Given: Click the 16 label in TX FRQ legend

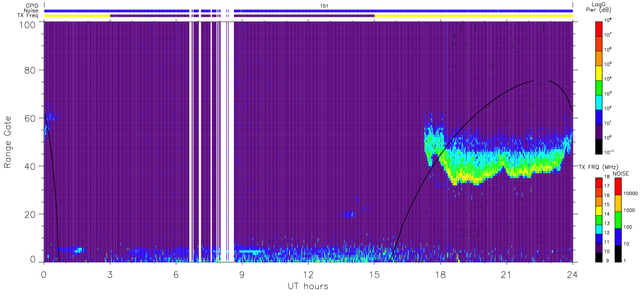Looking at the screenshot, I should 607,195.
